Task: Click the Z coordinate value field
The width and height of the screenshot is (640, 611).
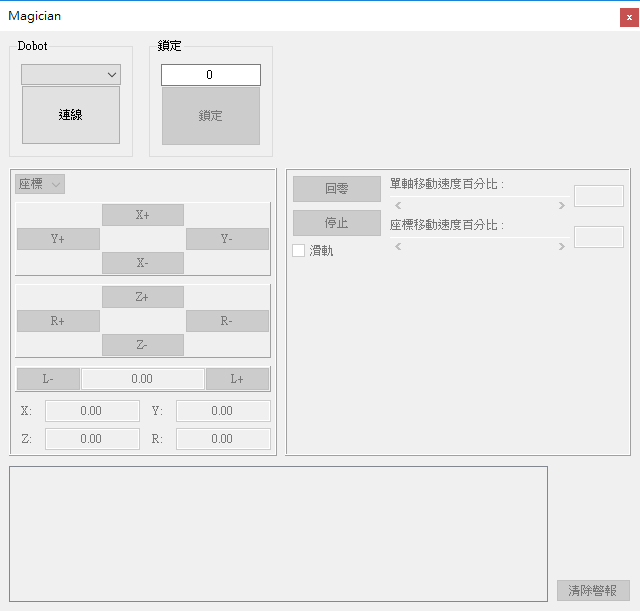Action: (92, 439)
